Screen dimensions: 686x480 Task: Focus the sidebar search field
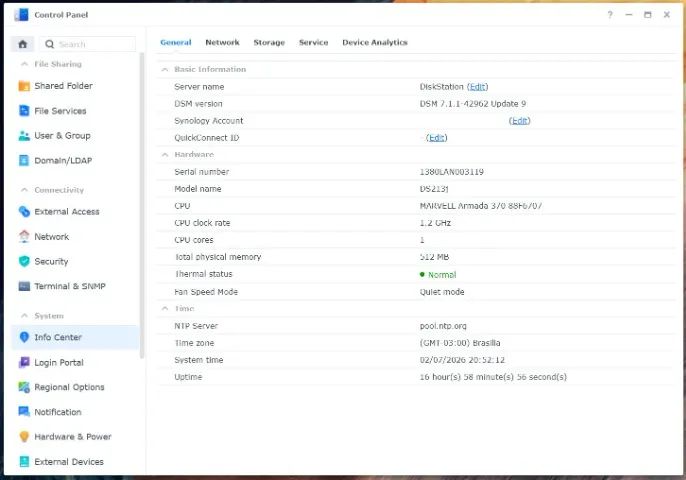tap(88, 44)
